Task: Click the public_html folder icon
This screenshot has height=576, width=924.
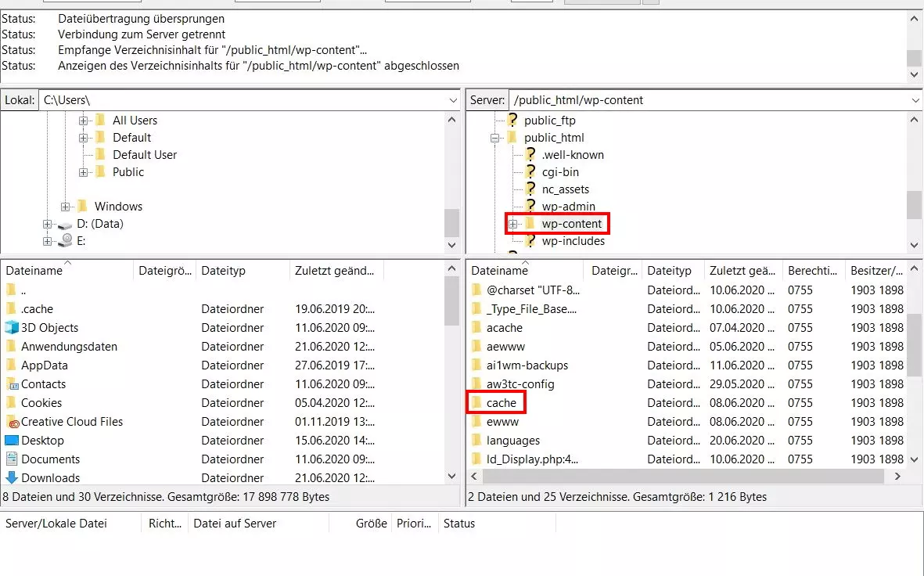Action: coord(512,138)
